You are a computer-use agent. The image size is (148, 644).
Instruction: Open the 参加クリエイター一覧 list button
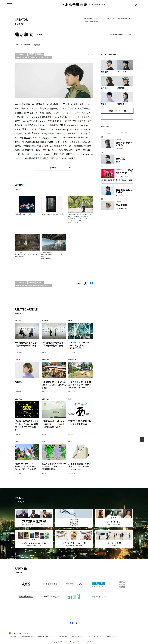pos(117,111)
